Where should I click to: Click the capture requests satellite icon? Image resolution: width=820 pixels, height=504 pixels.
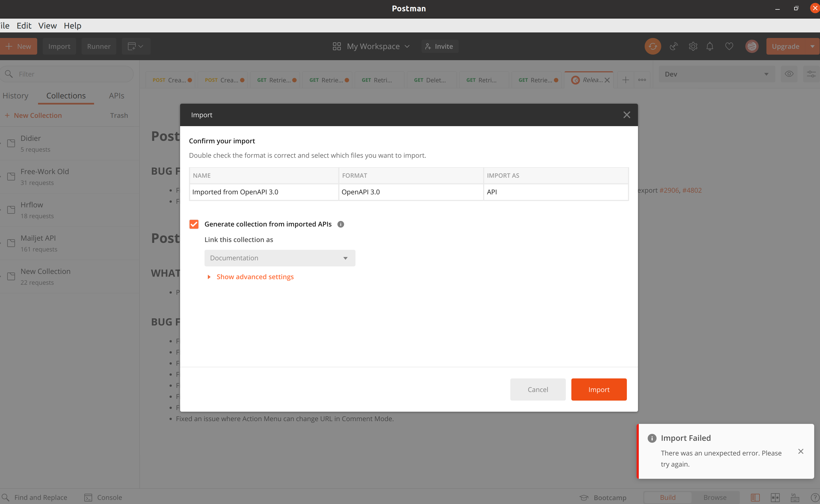pyautogui.click(x=673, y=46)
